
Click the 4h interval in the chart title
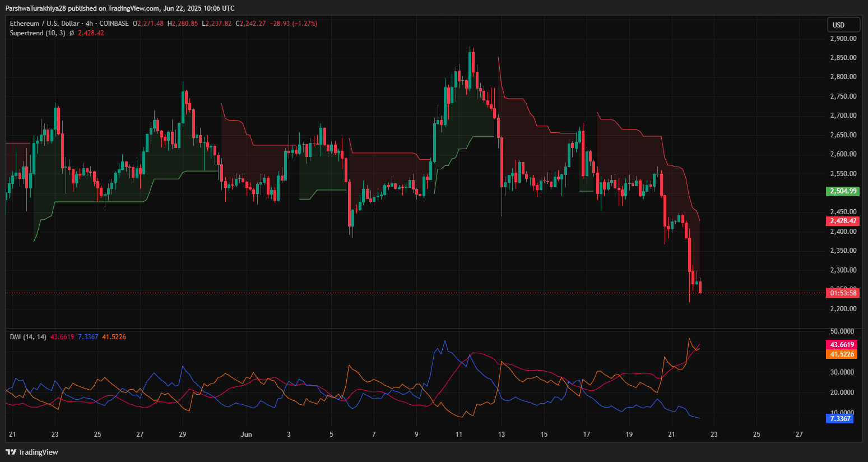pyautogui.click(x=90, y=24)
